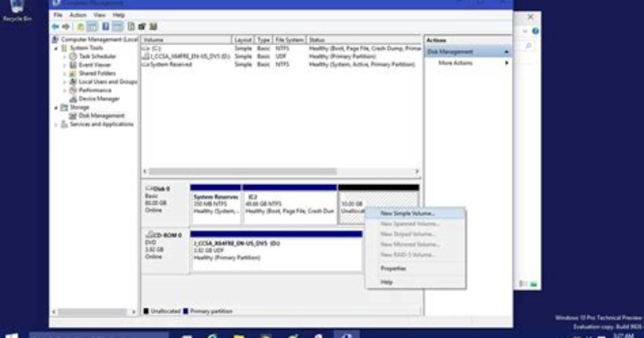Click the Computer Management root icon

(x=55, y=39)
